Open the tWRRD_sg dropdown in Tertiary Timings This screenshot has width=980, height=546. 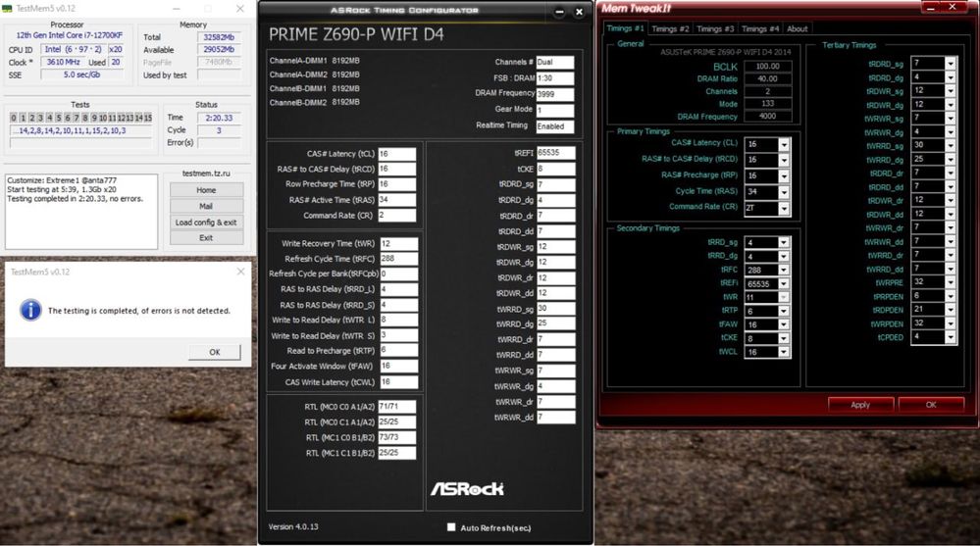click(950, 145)
